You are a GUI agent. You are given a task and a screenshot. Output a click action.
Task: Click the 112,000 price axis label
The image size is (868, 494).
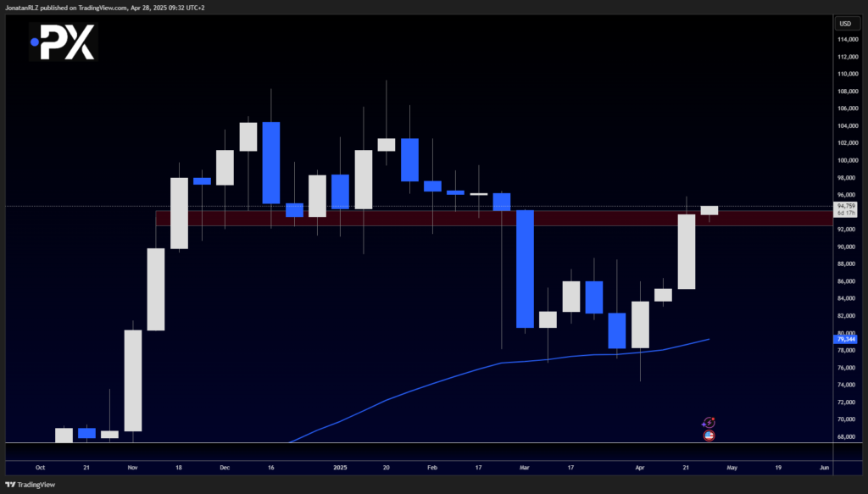(848, 57)
